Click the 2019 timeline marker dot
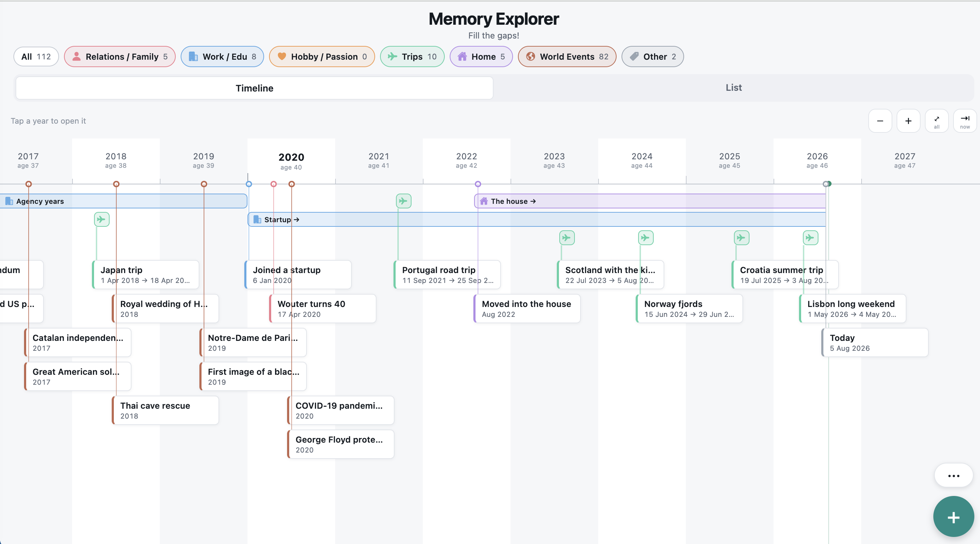The width and height of the screenshot is (980, 544). point(204,184)
